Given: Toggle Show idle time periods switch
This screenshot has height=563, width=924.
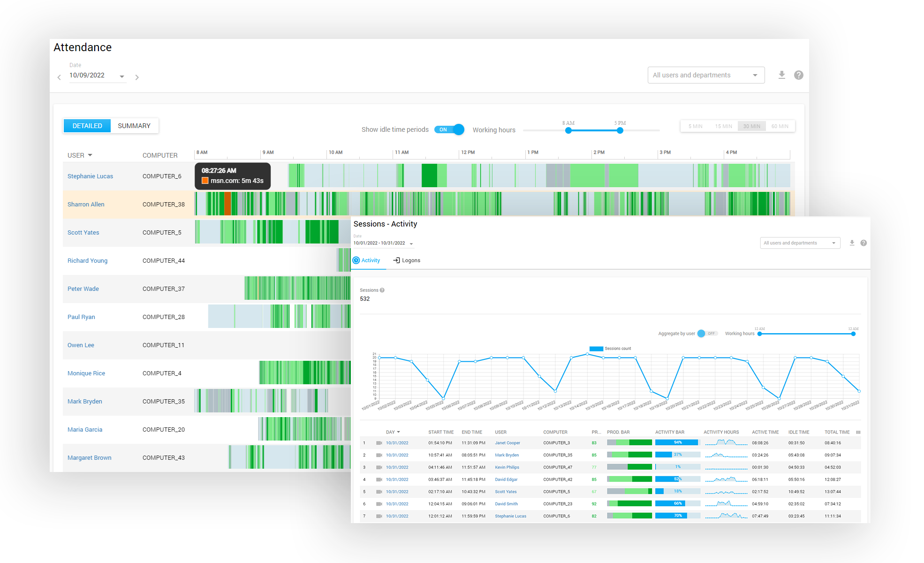Looking at the screenshot, I should [449, 129].
